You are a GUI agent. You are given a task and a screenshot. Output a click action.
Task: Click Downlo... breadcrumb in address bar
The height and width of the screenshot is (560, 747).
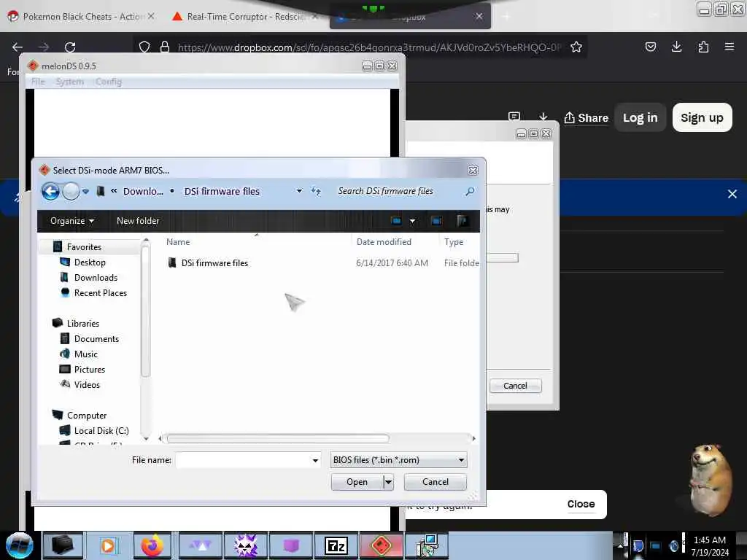(x=143, y=192)
